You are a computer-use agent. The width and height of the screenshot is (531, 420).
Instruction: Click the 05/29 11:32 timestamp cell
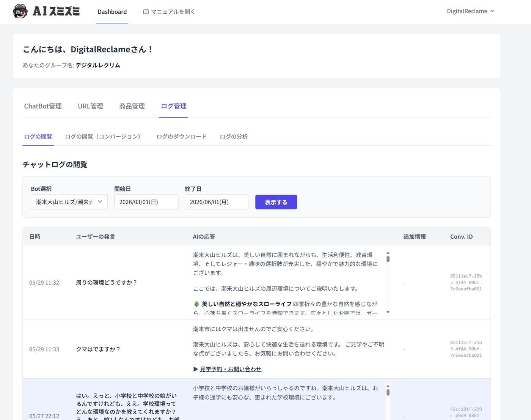click(x=44, y=283)
